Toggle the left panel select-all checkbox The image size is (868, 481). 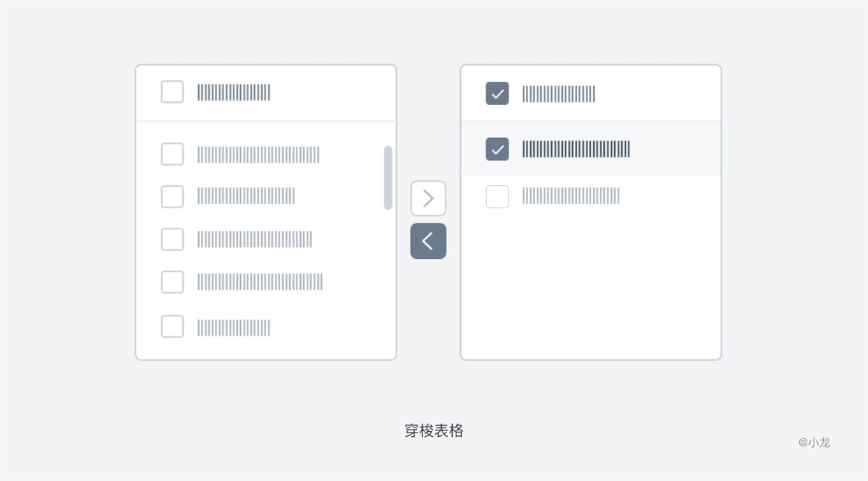(172, 92)
